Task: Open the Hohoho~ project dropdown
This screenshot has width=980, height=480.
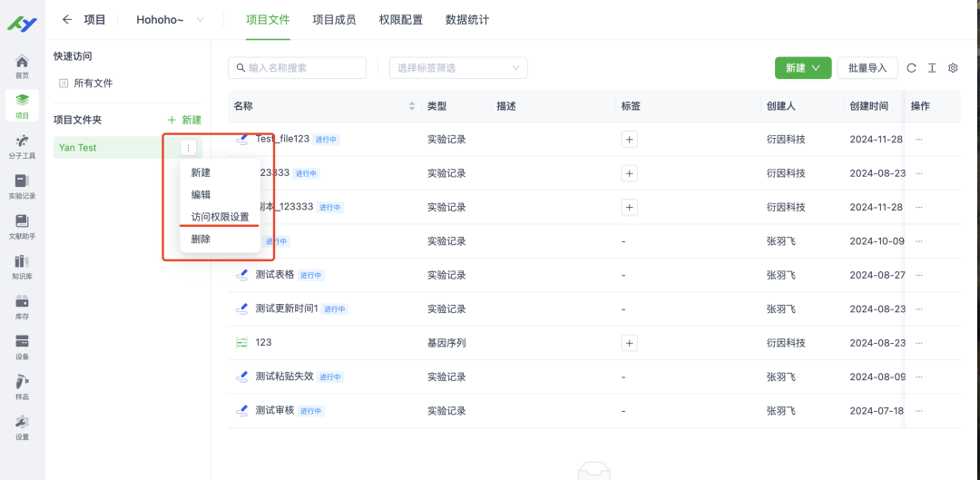Action: tap(170, 20)
